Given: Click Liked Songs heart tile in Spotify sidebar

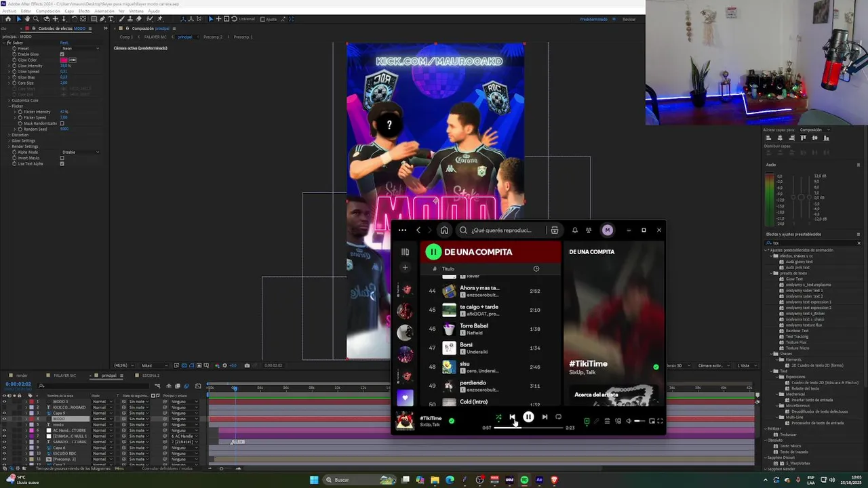Looking at the screenshot, I should tap(405, 398).
